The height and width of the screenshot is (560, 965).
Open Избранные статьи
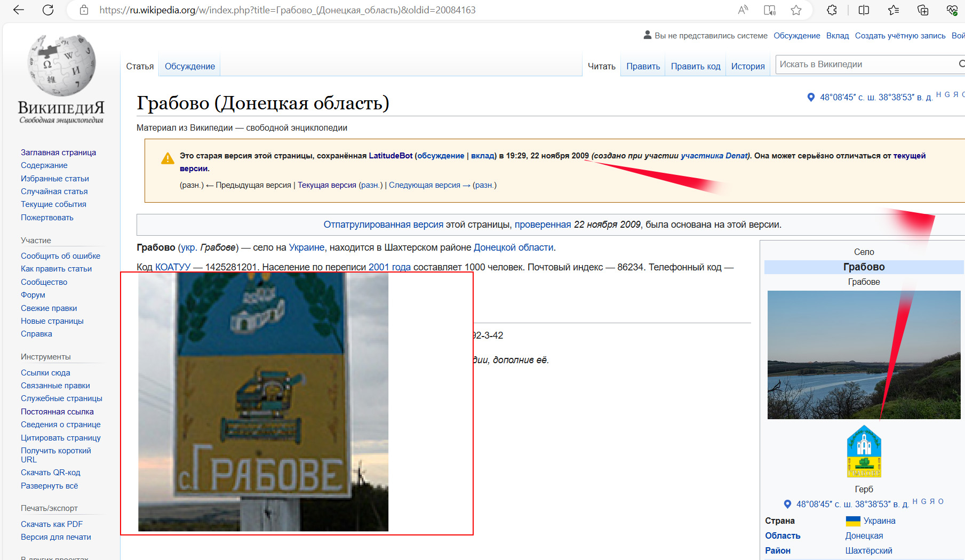click(x=55, y=179)
